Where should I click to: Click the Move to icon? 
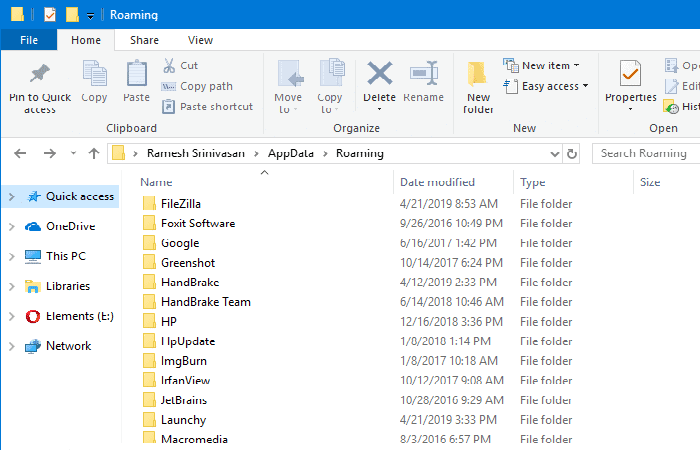click(x=290, y=74)
